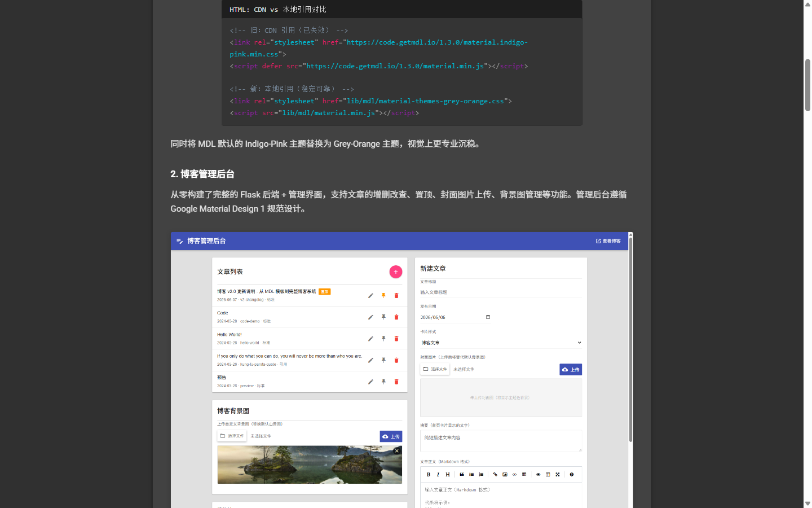Viewport: 812px width, 508px height.
Task: Edit the 博客 v2.0 更新说明 article
Action: [370, 296]
